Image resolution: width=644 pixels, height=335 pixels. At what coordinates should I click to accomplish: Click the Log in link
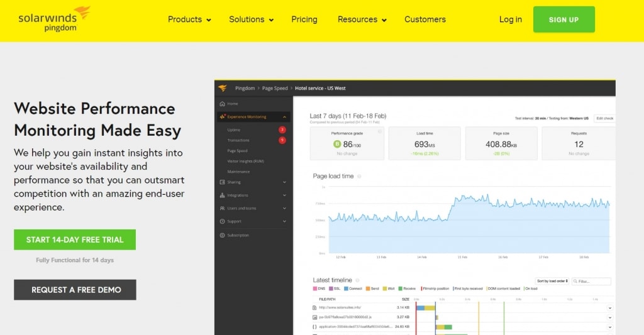pos(511,19)
